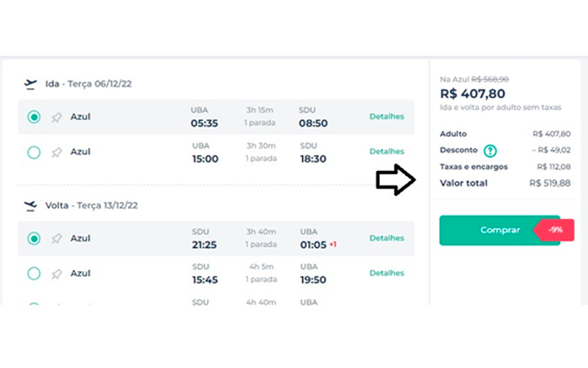
Task: Click the green Comprar button
Action: [x=500, y=230]
